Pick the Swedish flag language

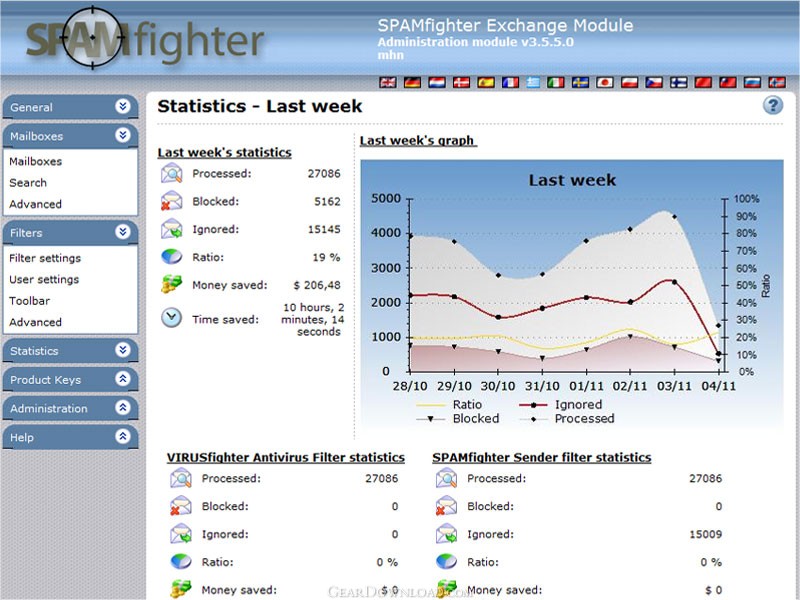coord(580,82)
